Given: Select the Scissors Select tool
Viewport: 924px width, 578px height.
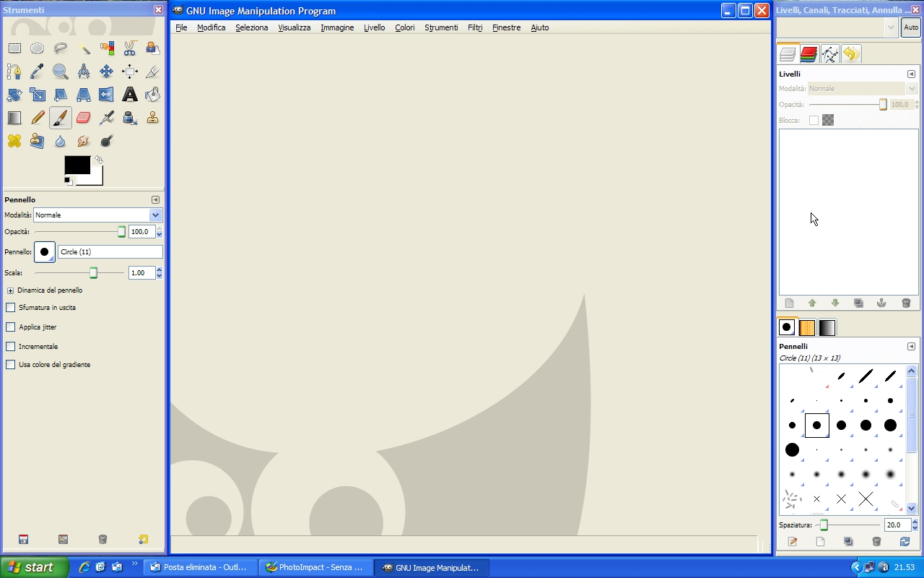Looking at the screenshot, I should 130,48.
